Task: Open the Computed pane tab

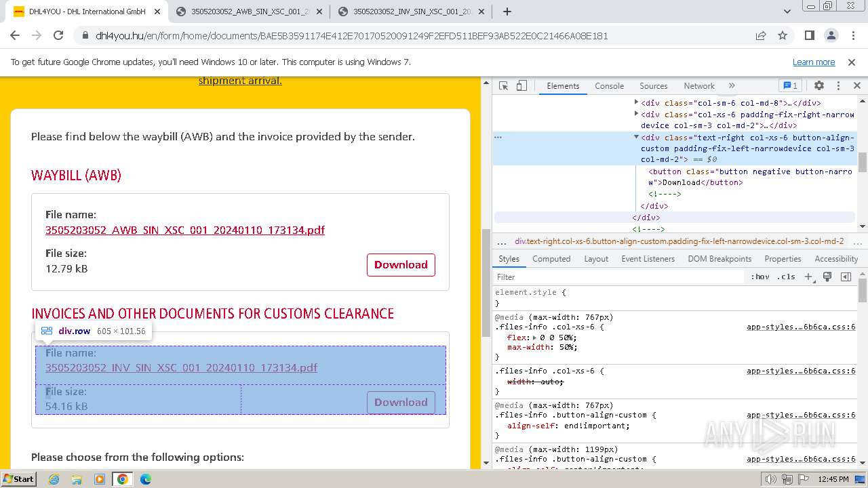Action: pyautogui.click(x=551, y=259)
